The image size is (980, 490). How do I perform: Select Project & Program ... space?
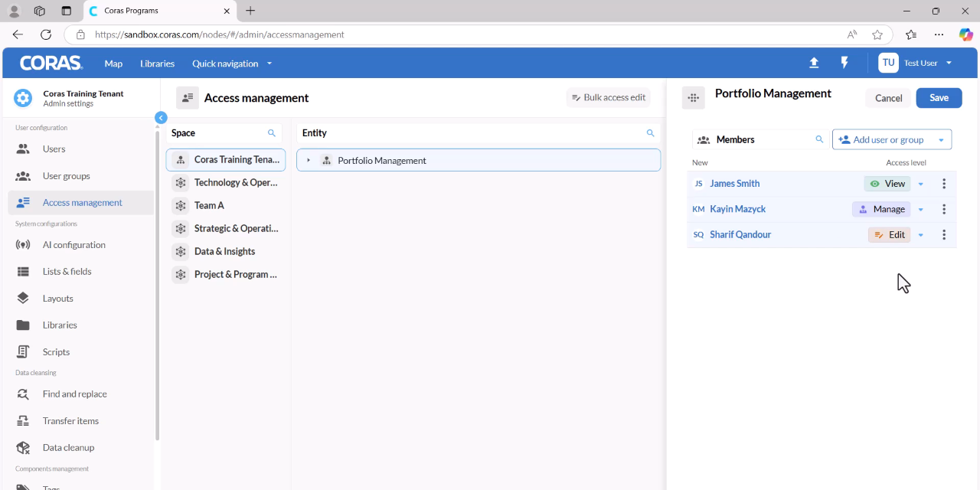pos(226,275)
